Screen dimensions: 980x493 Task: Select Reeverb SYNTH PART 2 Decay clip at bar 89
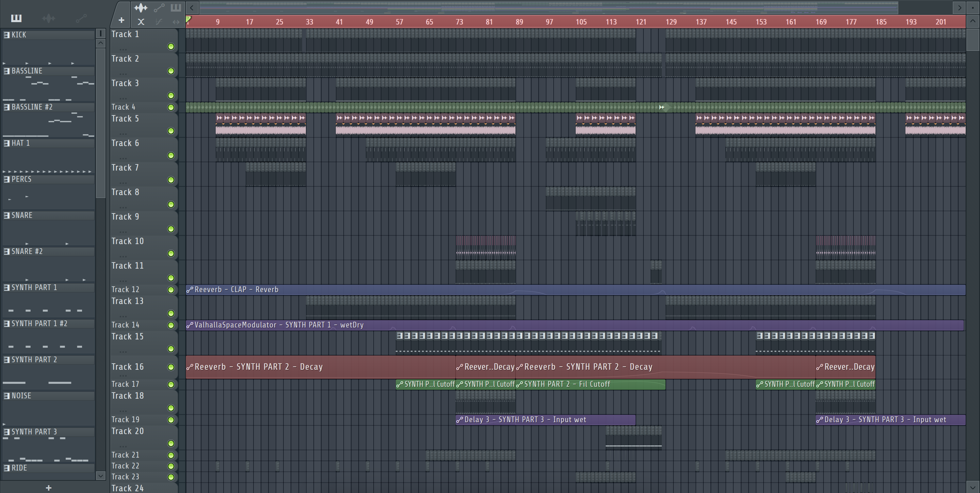pos(665,367)
